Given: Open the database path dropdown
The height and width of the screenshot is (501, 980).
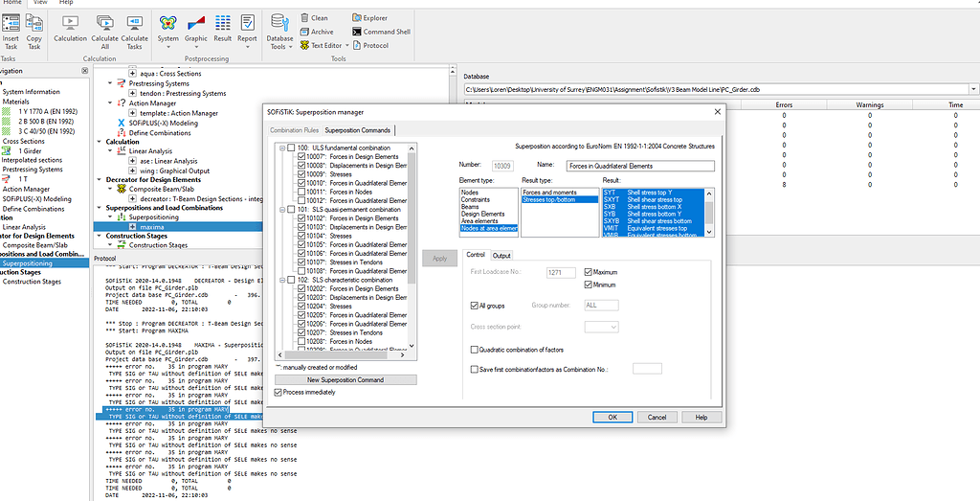Looking at the screenshot, I should (972, 89).
